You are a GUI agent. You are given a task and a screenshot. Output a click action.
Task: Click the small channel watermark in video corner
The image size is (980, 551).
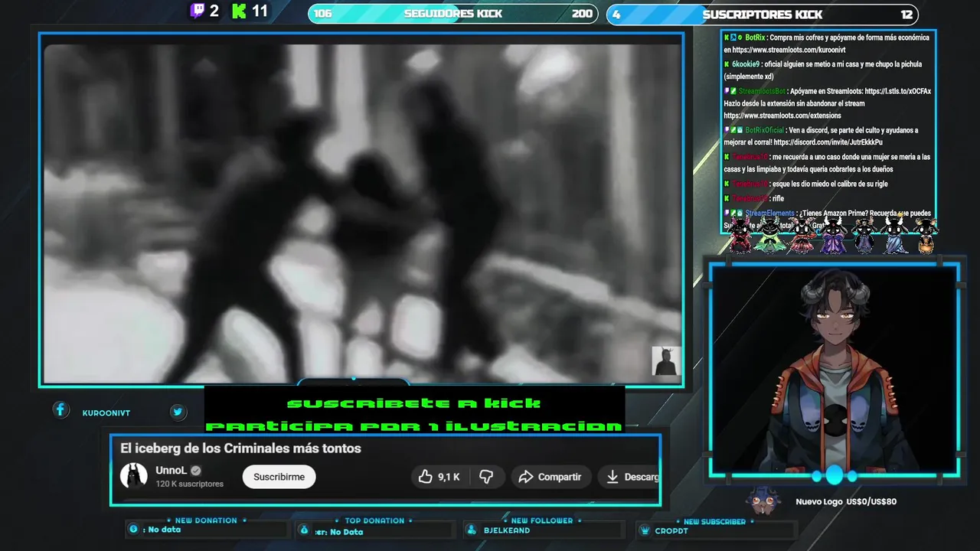(x=665, y=361)
